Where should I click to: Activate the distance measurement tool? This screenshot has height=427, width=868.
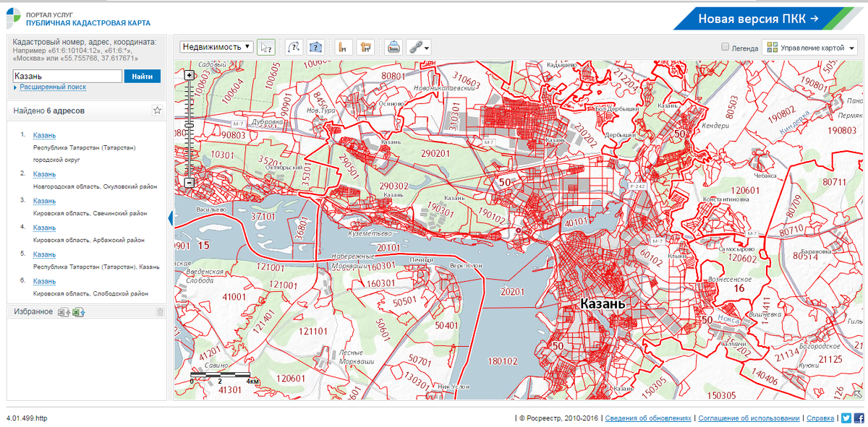tap(344, 47)
